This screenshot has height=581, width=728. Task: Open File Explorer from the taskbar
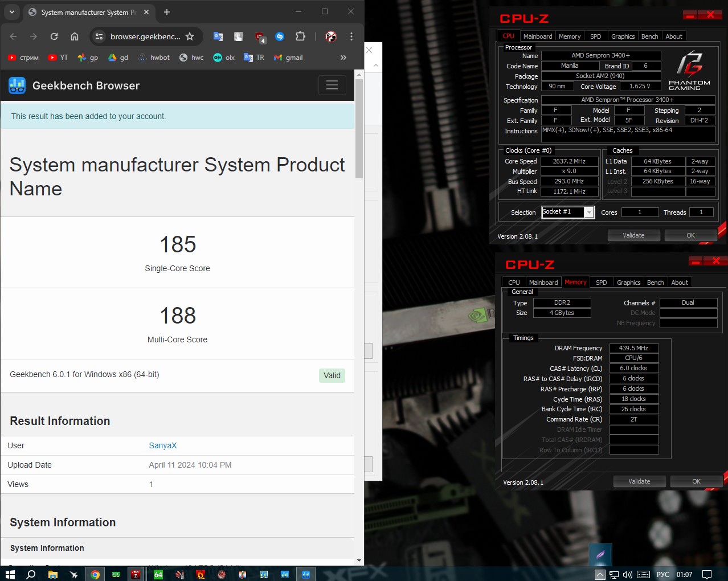tap(52, 574)
